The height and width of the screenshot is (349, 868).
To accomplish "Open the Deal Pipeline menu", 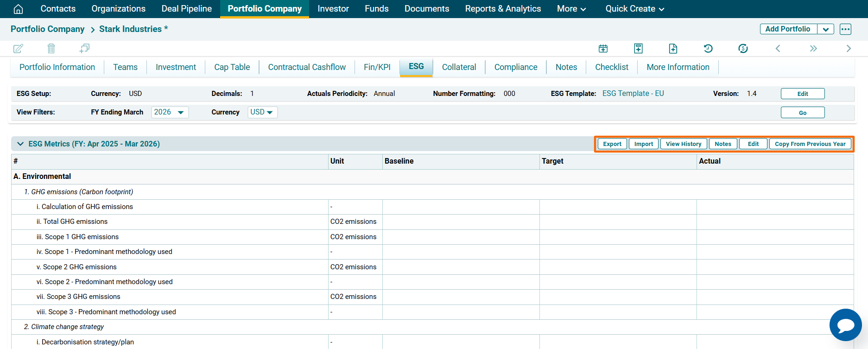I will point(186,9).
